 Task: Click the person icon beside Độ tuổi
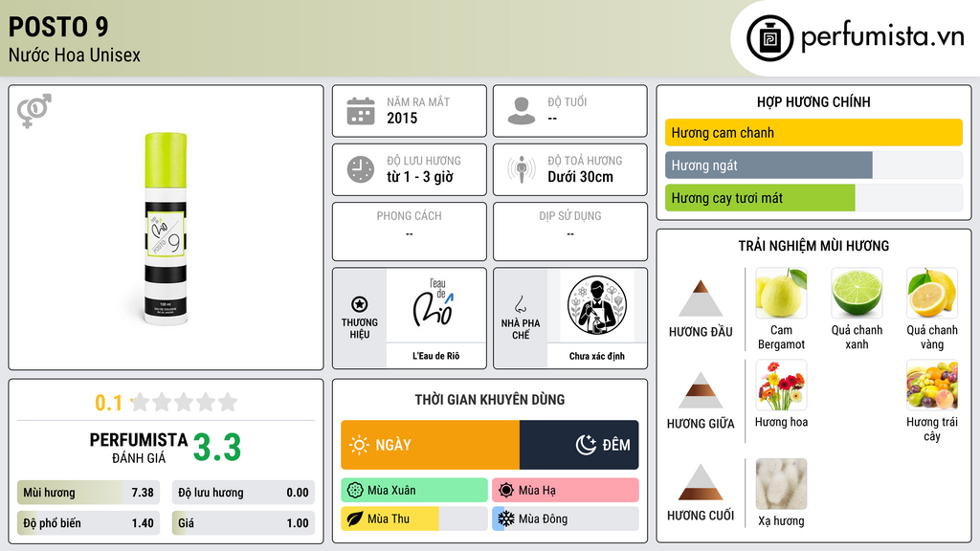(522, 111)
